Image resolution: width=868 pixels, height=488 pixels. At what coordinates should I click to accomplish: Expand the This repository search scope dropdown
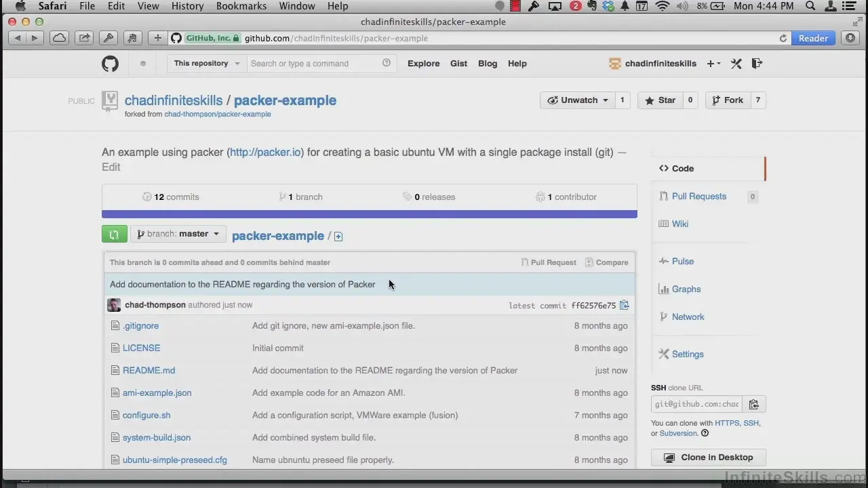pos(206,64)
